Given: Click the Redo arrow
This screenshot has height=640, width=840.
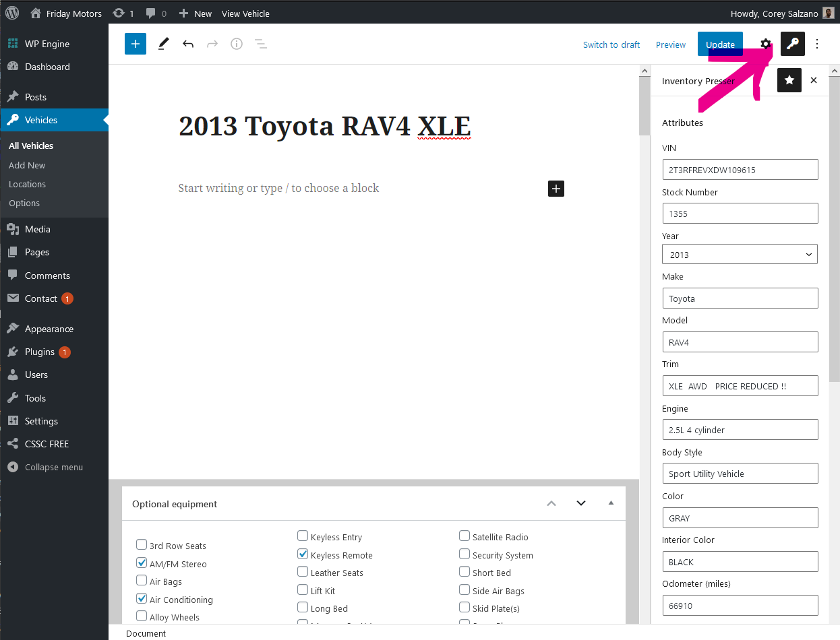Looking at the screenshot, I should (x=212, y=44).
